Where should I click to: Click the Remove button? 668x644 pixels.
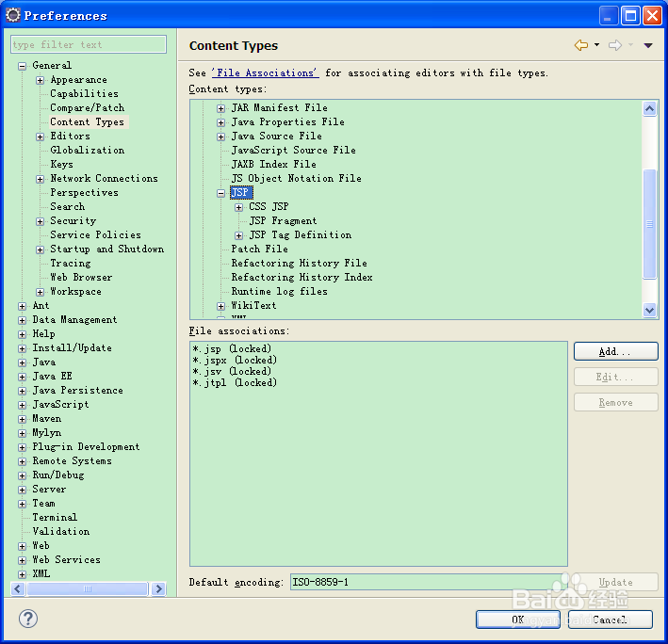coord(615,402)
